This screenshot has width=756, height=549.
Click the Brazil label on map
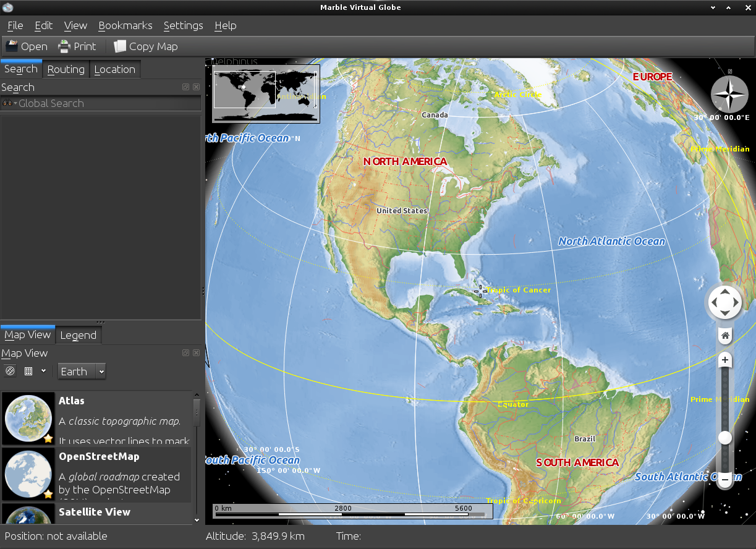point(585,439)
